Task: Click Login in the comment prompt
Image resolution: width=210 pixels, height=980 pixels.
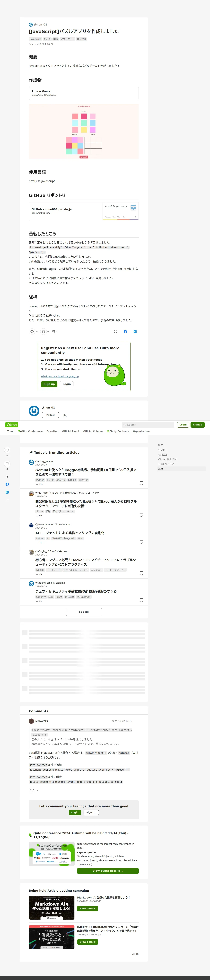Action: (75, 813)
